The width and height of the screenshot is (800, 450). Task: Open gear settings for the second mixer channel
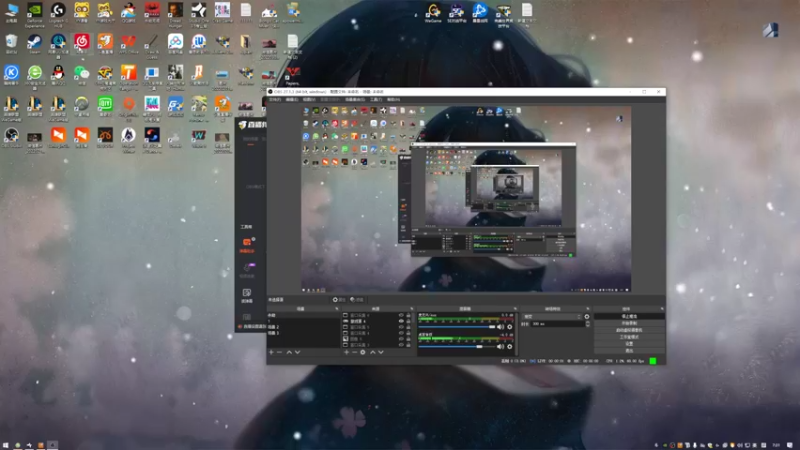[x=509, y=346]
